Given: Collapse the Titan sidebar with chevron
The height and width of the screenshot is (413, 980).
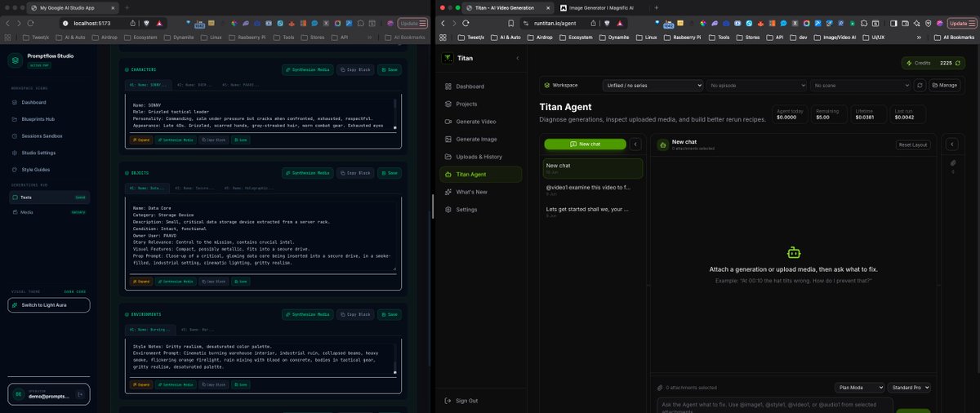Looking at the screenshot, I should point(517,58).
